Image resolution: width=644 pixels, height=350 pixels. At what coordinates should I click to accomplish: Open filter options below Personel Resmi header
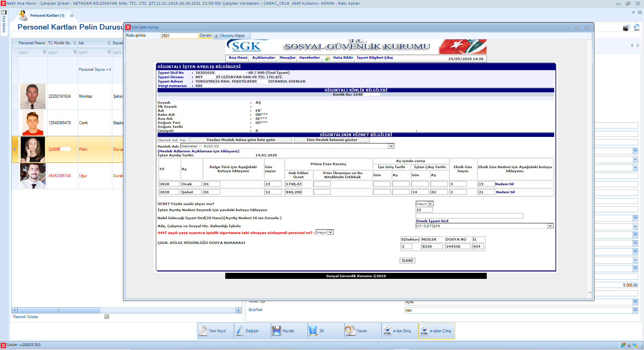coord(45,52)
